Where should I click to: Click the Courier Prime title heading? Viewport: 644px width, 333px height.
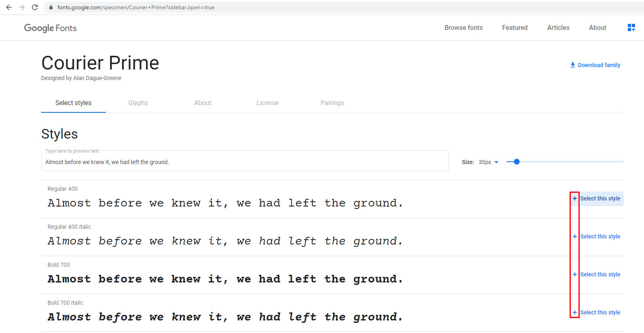(x=100, y=63)
